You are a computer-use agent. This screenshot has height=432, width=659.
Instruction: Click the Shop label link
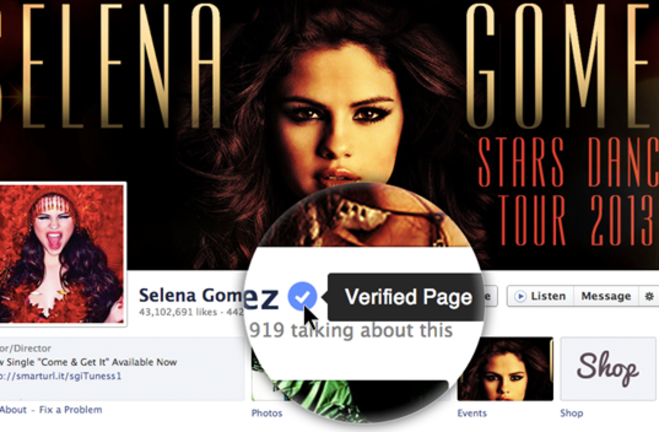[572, 413]
